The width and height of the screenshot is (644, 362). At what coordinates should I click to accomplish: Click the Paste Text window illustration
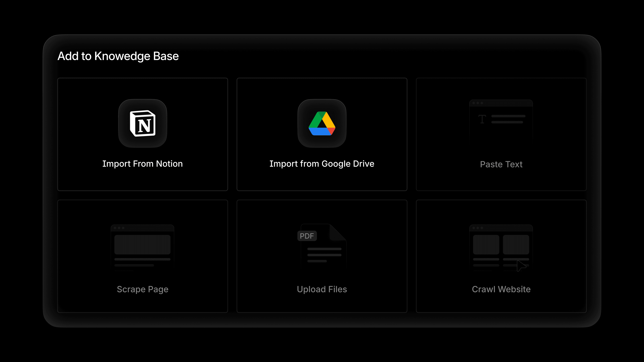[x=501, y=122]
